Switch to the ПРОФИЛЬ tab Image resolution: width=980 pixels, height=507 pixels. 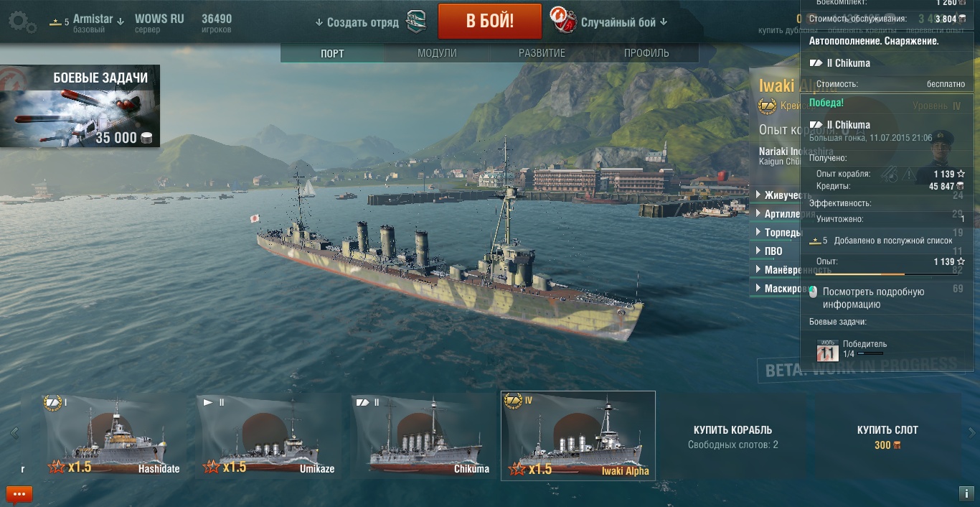click(x=646, y=53)
